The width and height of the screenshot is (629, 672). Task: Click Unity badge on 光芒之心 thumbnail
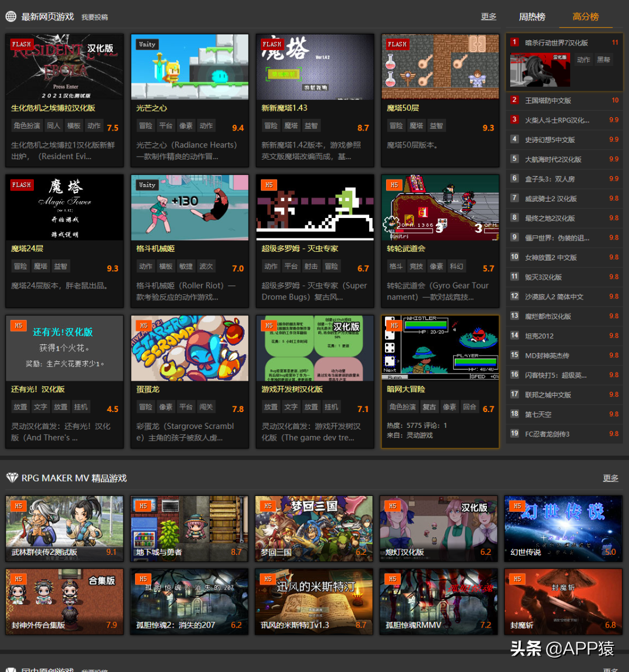point(147,44)
